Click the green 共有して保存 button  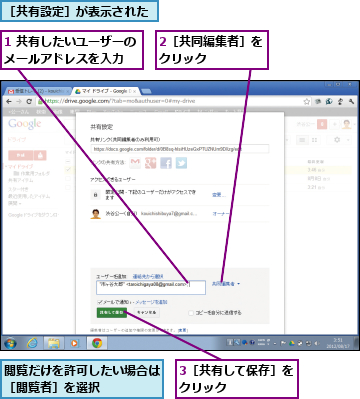[x=112, y=312]
